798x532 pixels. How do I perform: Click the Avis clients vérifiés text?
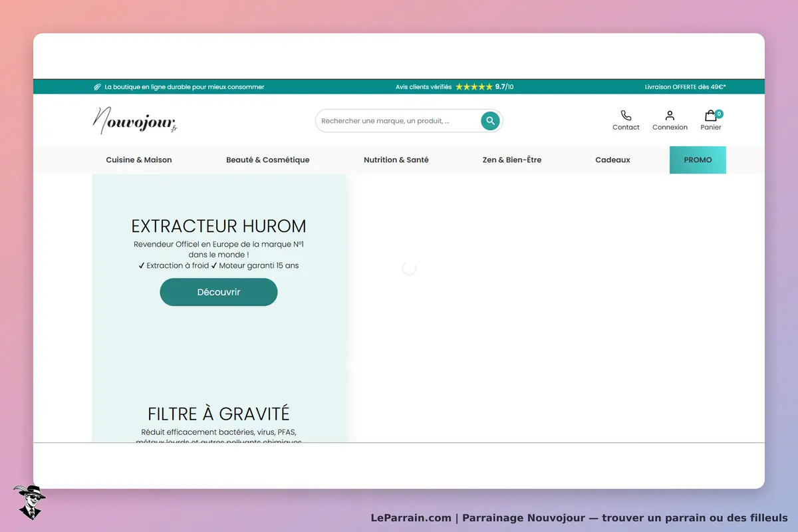coord(424,87)
